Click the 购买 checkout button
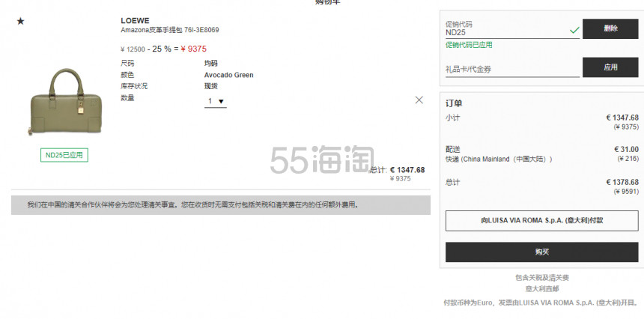Screen dimensions: 644x319 point(541,252)
